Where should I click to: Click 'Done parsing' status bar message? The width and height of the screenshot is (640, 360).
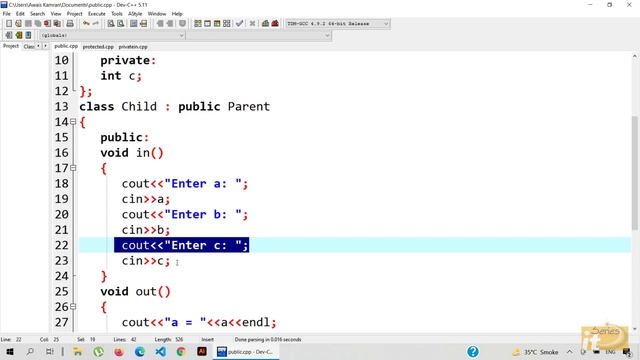pyautogui.click(x=268, y=339)
